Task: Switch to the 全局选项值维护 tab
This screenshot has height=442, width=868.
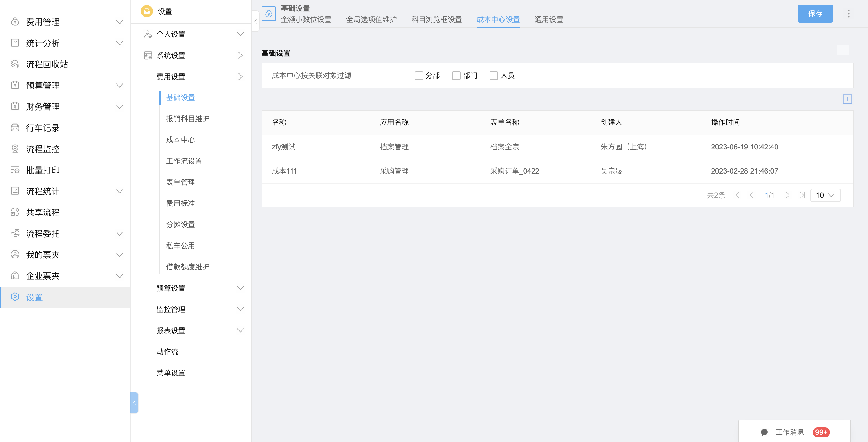Action: 371,20
